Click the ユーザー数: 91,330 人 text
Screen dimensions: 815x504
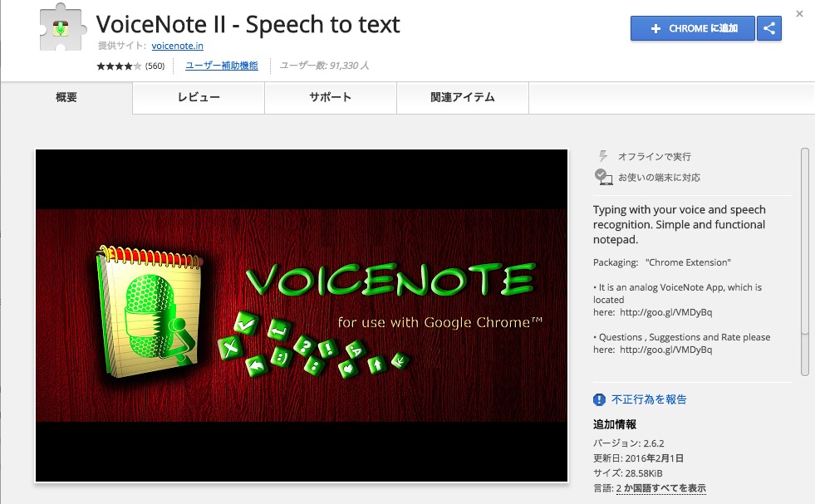(324, 66)
